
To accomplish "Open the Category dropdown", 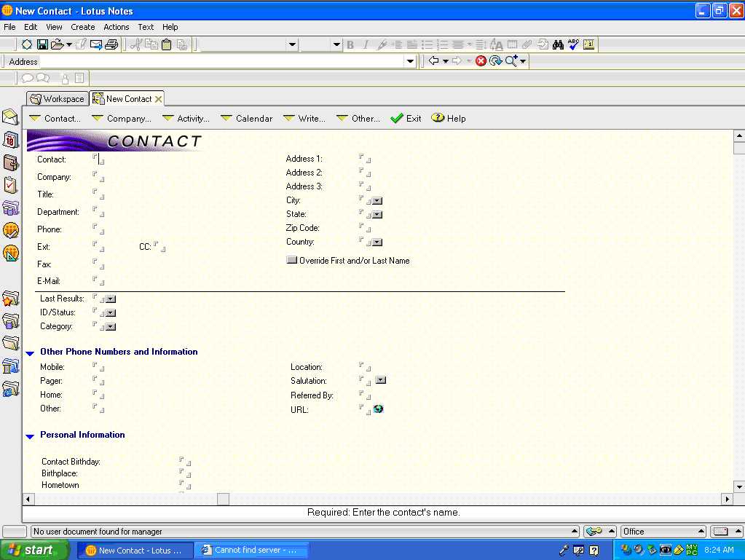I will pyautogui.click(x=111, y=326).
